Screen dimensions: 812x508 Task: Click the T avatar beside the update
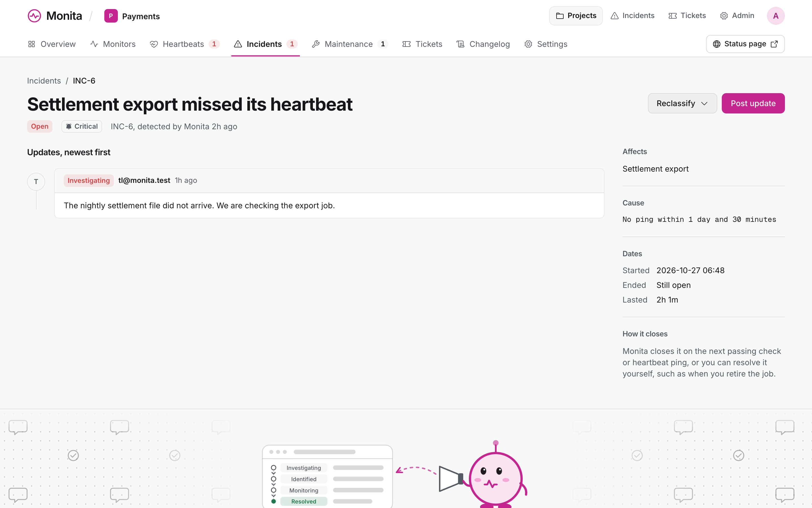tap(36, 182)
